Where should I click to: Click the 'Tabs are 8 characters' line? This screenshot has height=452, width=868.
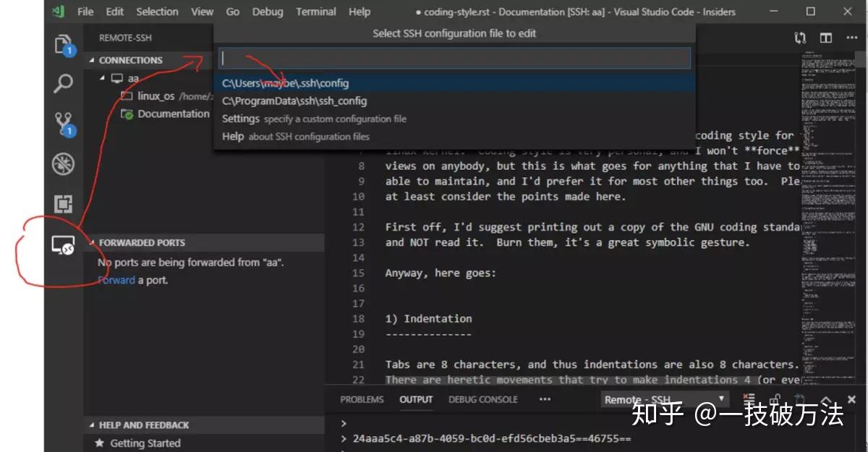[592, 364]
